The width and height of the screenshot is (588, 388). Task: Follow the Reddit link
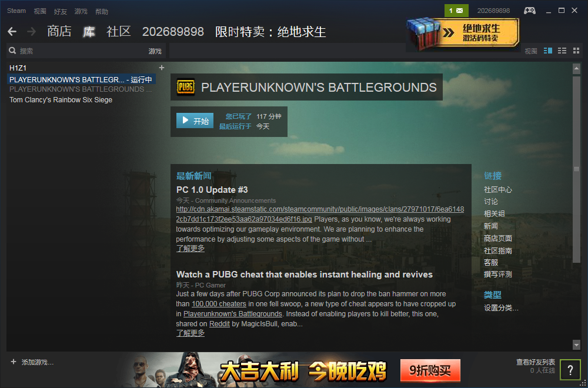(219, 323)
